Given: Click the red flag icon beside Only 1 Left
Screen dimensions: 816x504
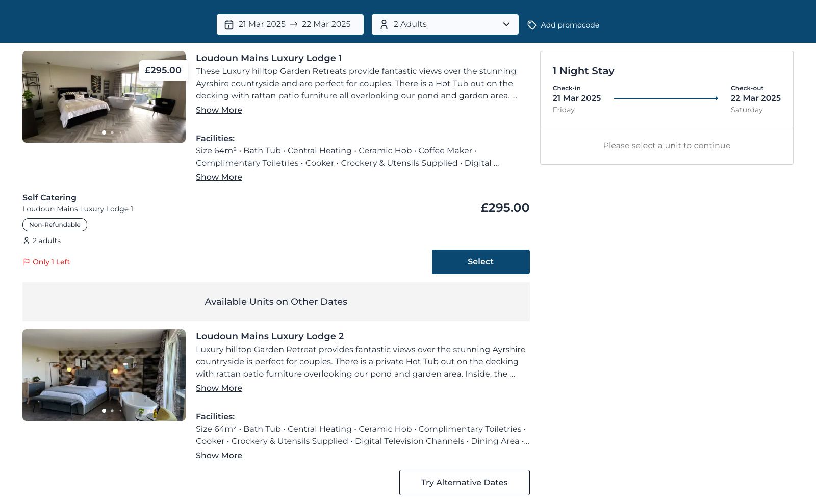Looking at the screenshot, I should 27,262.
